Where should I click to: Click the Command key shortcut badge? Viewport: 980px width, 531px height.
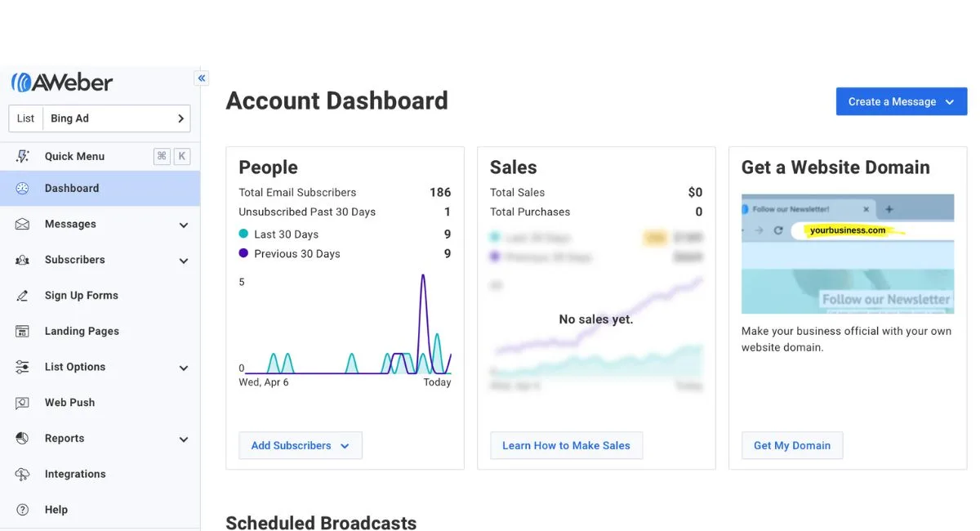coord(162,156)
